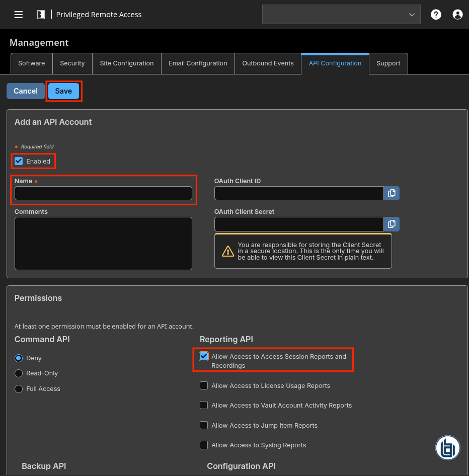Click the Client Secret warning triangle icon

point(227,251)
